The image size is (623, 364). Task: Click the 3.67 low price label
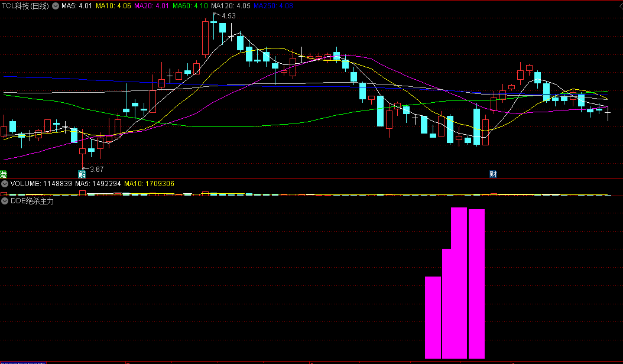coord(96,169)
